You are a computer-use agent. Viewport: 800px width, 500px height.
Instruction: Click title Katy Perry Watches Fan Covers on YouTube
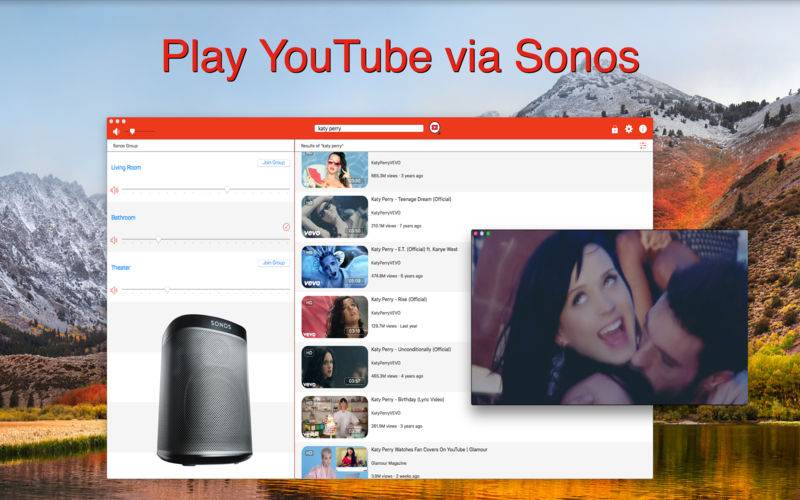click(429, 449)
